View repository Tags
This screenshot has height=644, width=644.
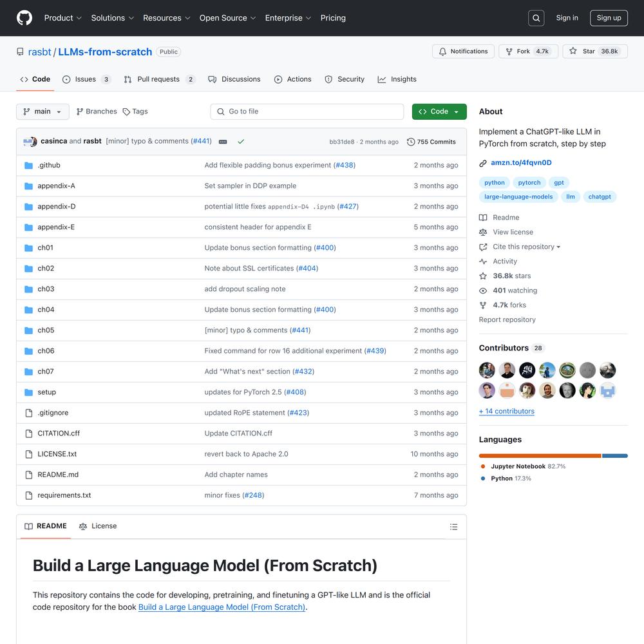click(135, 111)
